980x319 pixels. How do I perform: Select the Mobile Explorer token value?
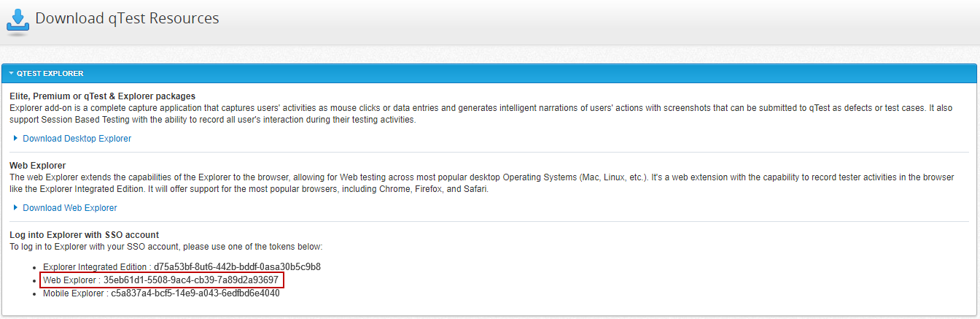click(x=195, y=293)
